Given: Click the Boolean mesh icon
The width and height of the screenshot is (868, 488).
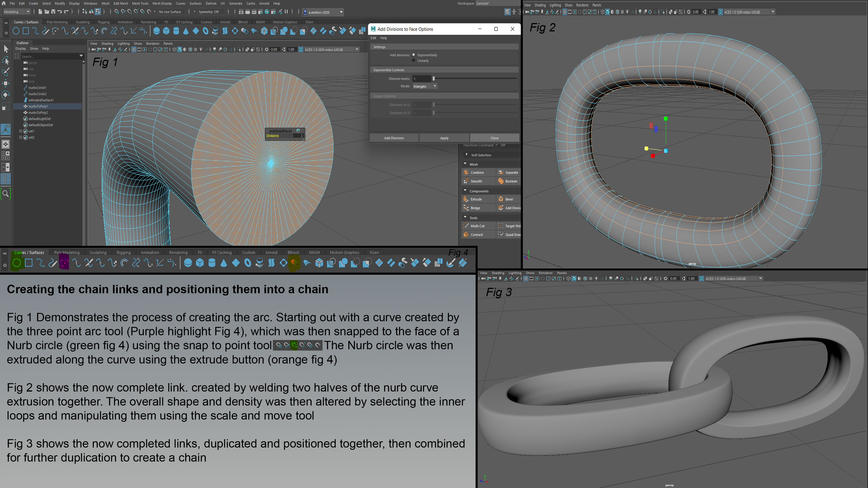Looking at the screenshot, I should (501, 181).
